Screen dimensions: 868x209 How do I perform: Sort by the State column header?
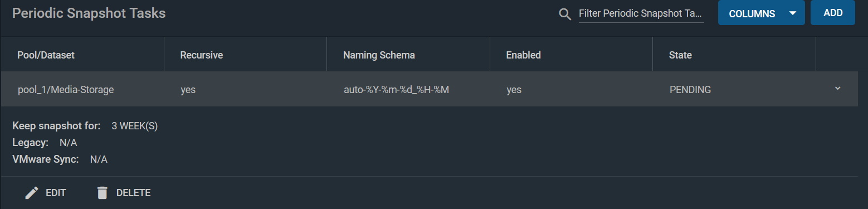coord(680,55)
